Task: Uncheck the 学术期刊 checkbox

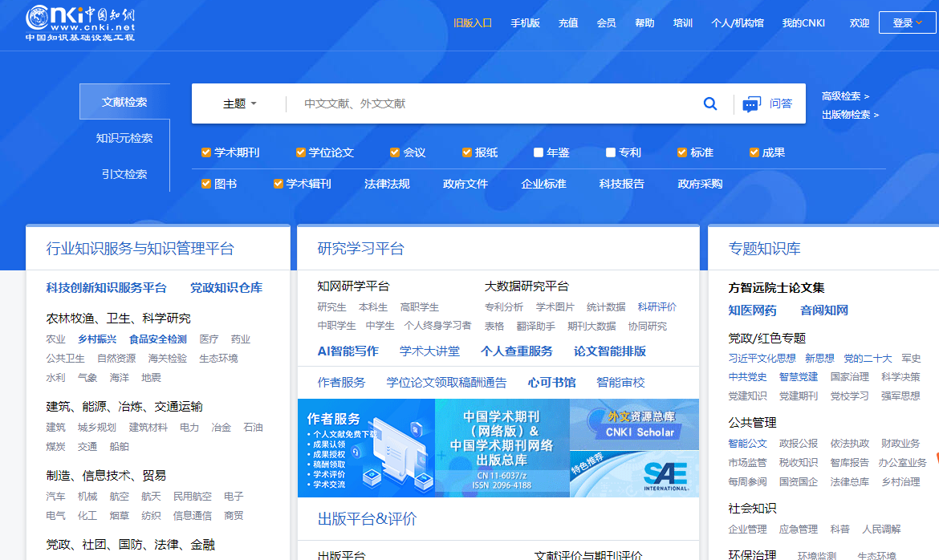Action: point(205,152)
